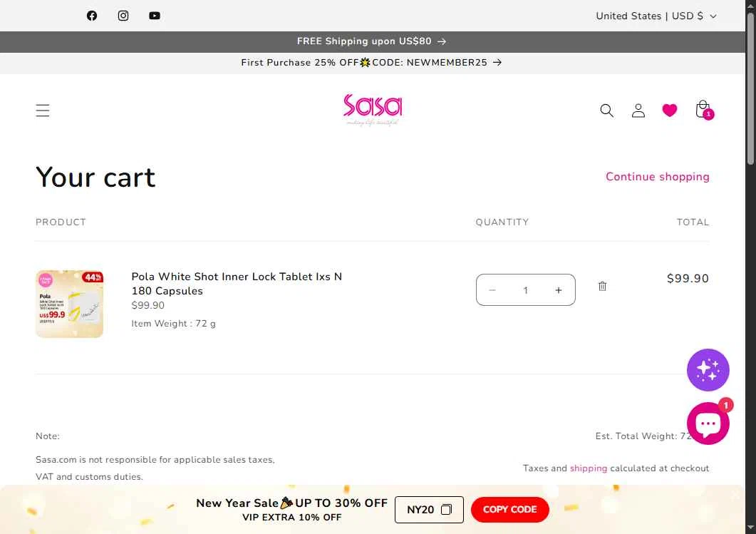Remove item with the trash icon
This screenshot has height=534, width=756.
click(x=602, y=286)
